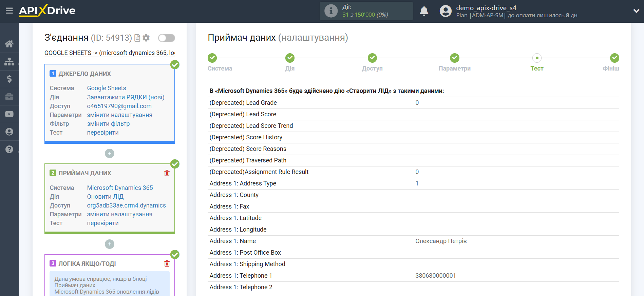This screenshot has height=296, width=644.
Task: Click the Address 1: Longitude row
Action: coord(413,230)
